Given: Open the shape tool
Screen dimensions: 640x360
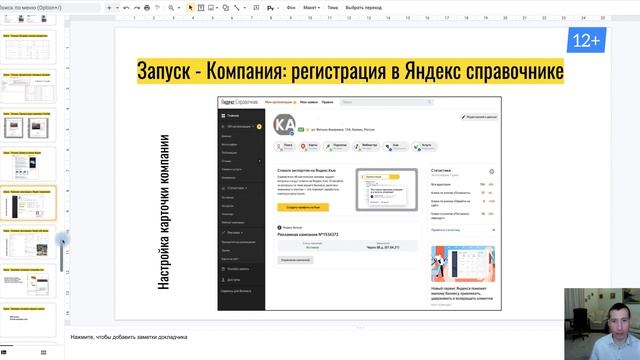Looking at the screenshot, I should 225,8.
